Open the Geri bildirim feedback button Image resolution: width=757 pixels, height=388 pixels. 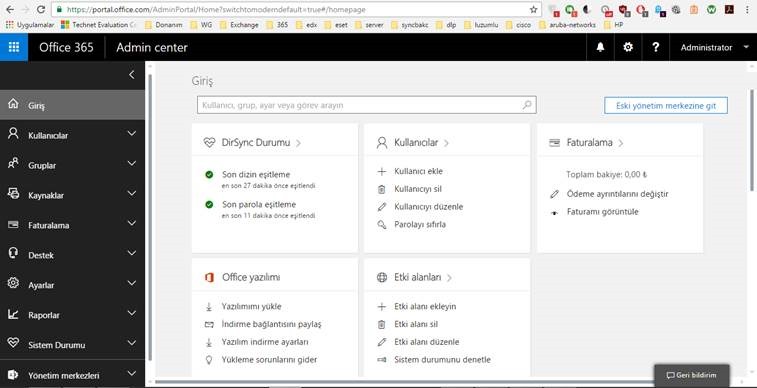691,375
